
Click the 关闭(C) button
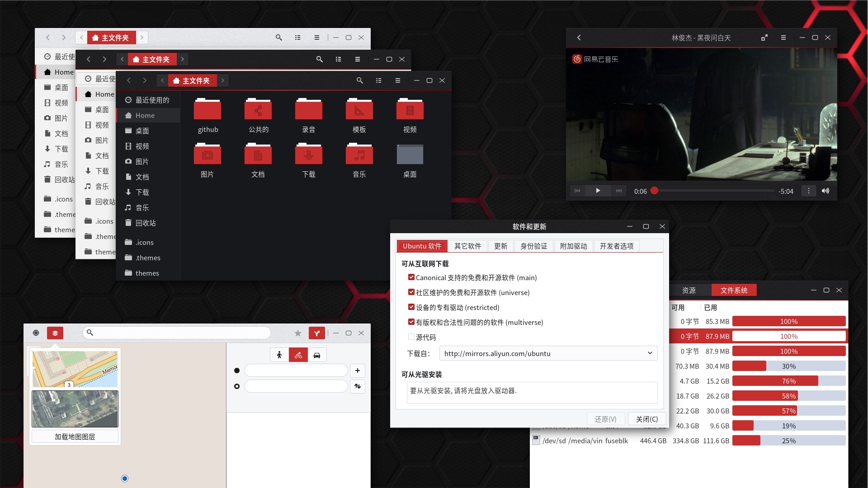(x=647, y=419)
